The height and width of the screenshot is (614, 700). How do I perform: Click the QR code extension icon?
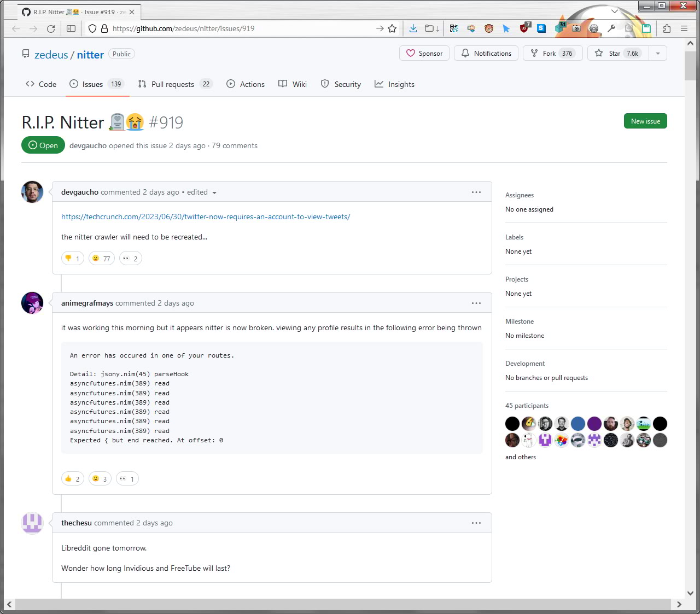point(454,28)
